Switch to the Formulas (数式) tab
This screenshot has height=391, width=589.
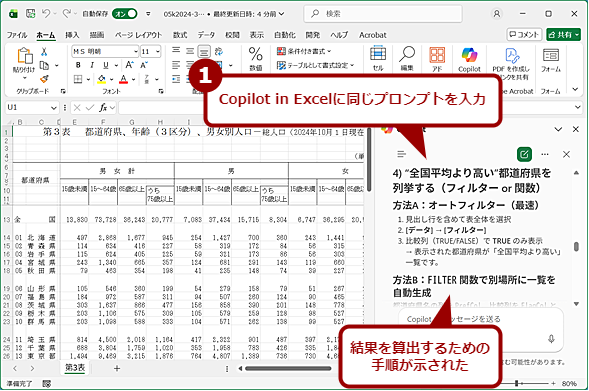point(180,35)
